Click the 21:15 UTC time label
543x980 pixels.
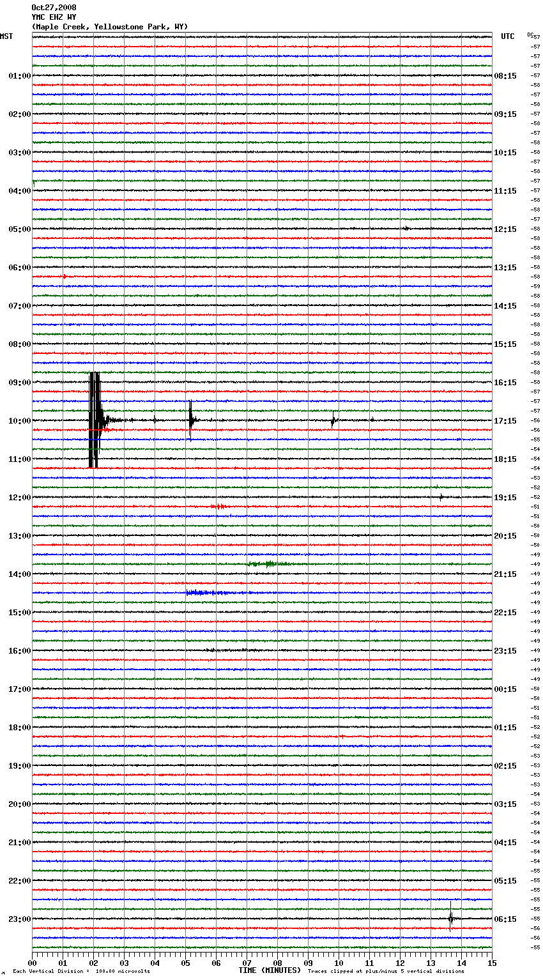[x=505, y=574]
